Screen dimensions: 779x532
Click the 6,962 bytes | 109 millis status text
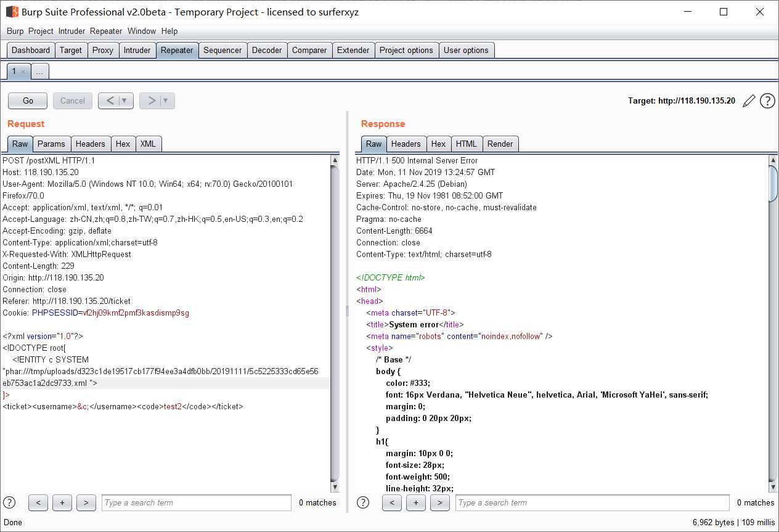pos(733,522)
